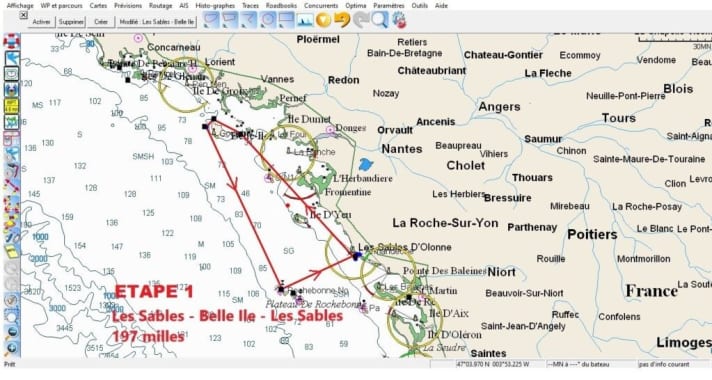Click the magnifier search icon in toolbar

tap(380, 20)
